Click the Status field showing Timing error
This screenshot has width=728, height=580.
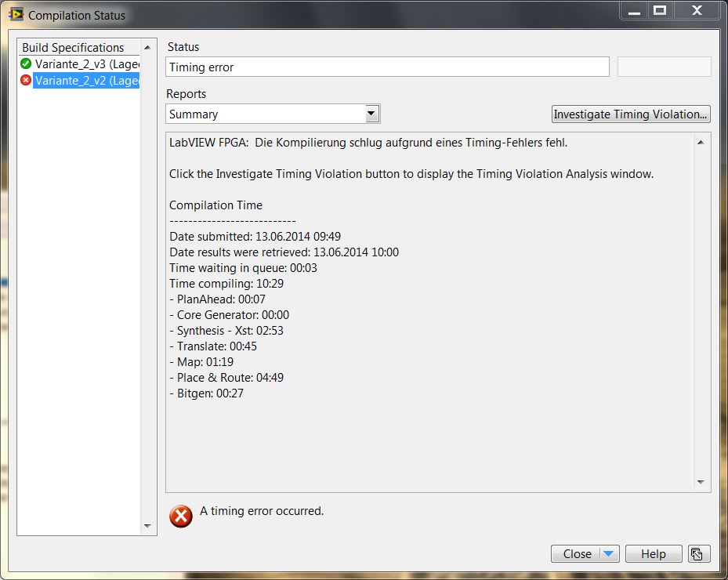coord(387,67)
